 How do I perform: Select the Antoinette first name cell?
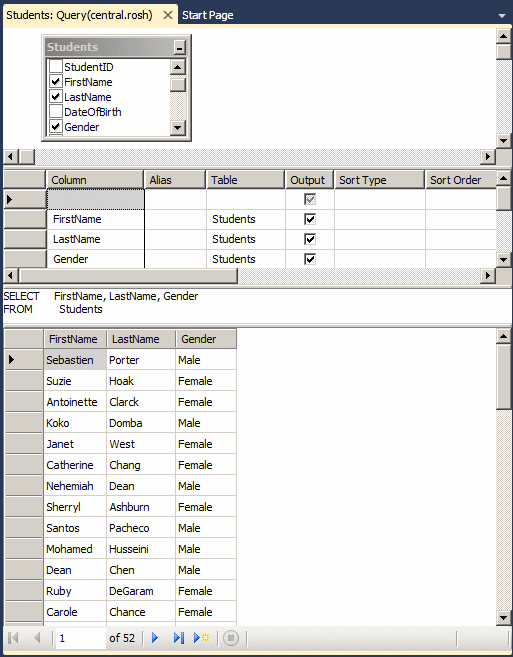pyautogui.click(x=75, y=401)
